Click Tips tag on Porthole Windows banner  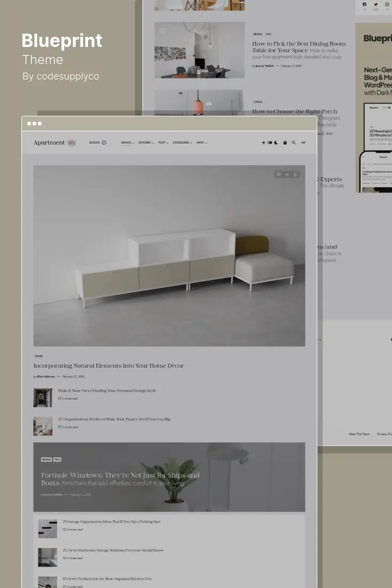pyautogui.click(x=57, y=459)
